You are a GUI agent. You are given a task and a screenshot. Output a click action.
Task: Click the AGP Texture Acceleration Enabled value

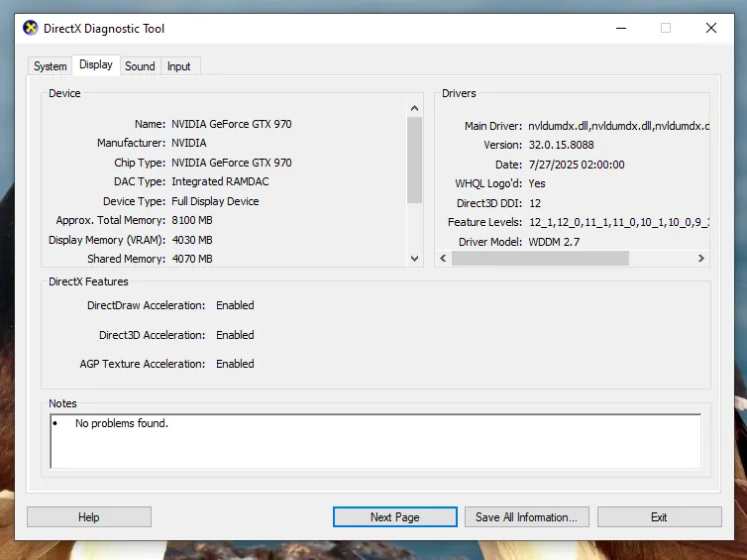pos(235,364)
